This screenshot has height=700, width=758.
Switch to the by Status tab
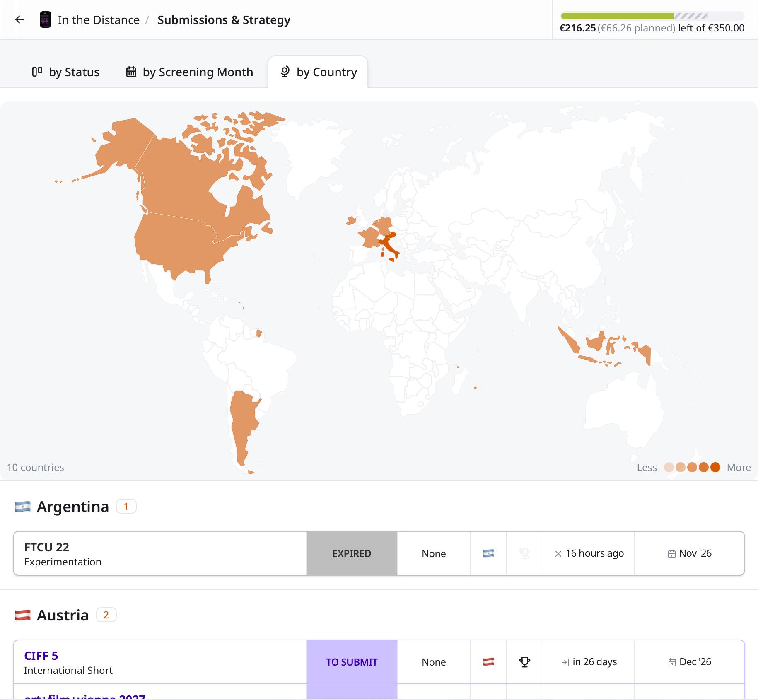coord(66,72)
